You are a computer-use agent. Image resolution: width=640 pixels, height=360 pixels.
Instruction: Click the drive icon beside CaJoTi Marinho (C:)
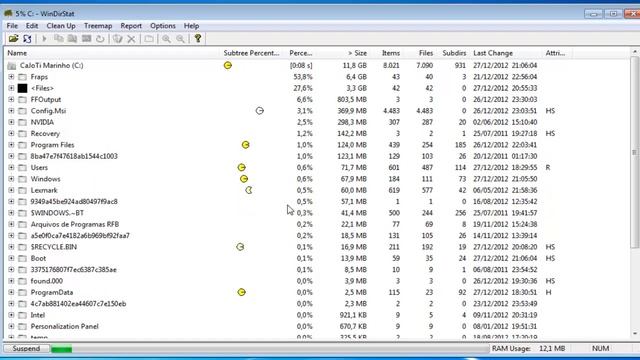12,66
